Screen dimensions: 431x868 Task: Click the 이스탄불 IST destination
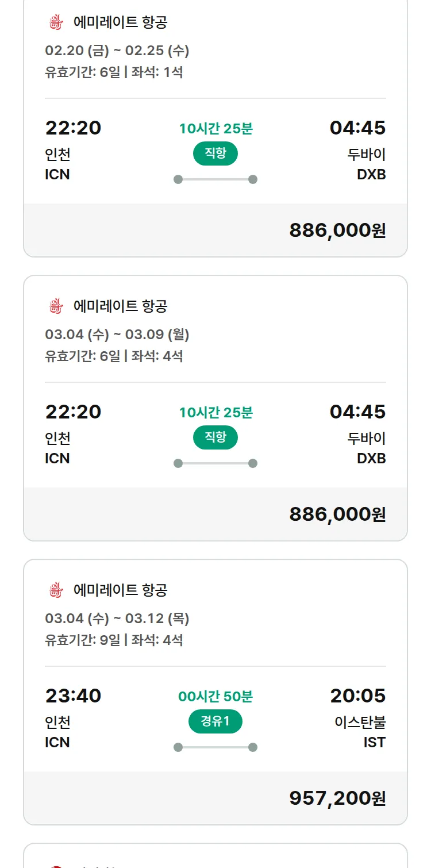click(360, 732)
